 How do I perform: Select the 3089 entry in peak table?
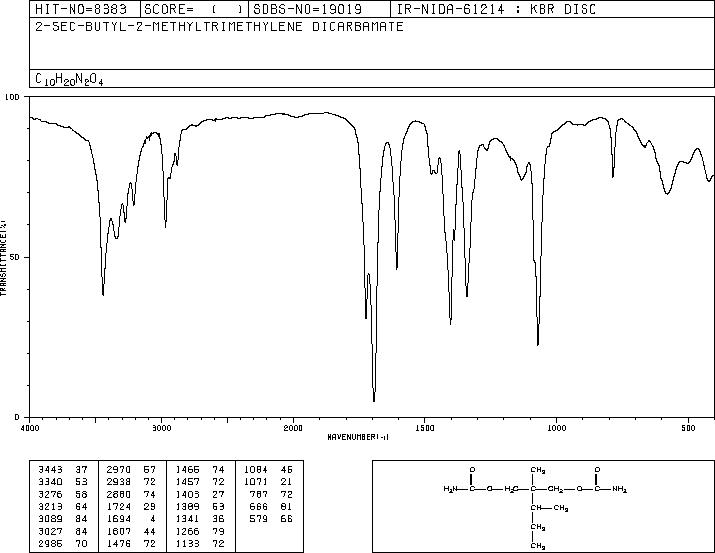[x=51, y=519]
